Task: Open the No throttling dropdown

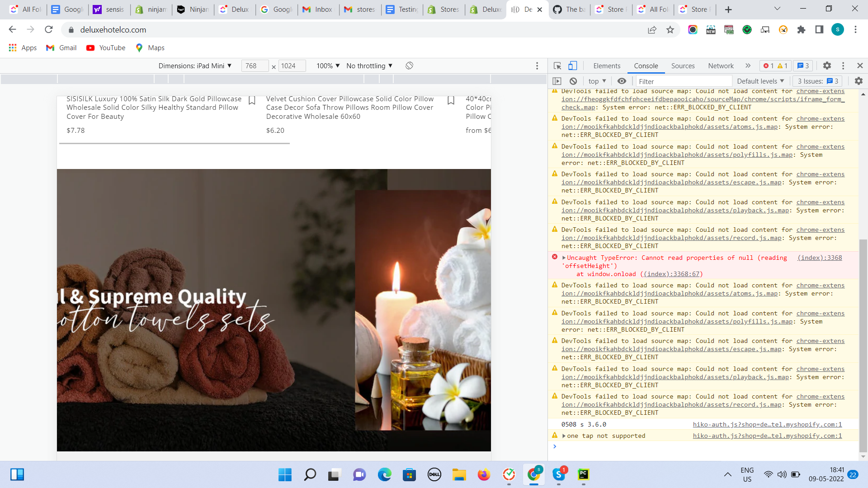Action: 369,66
